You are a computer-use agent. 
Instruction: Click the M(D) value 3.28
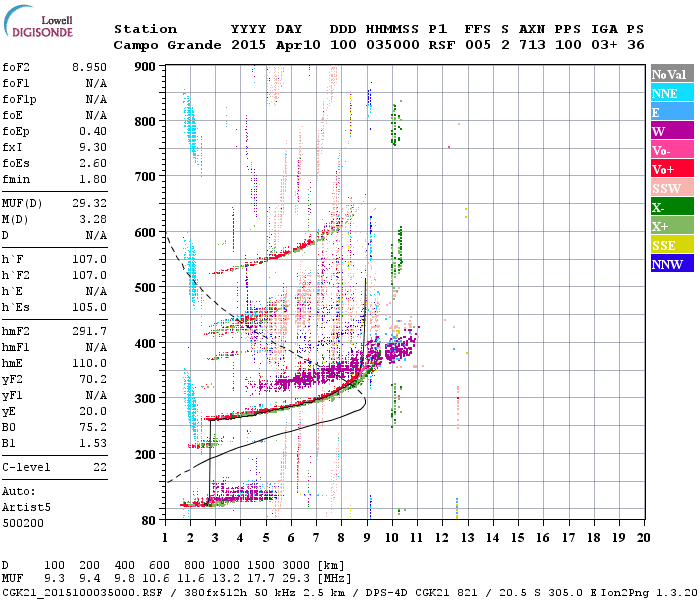pos(93,219)
